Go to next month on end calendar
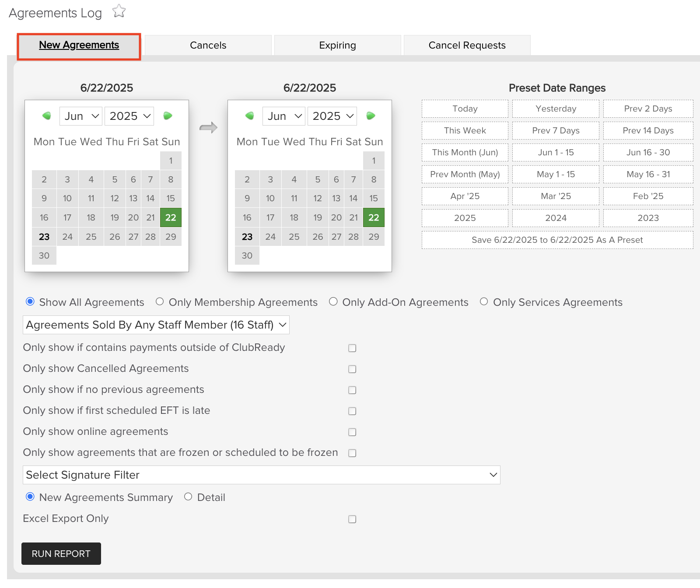This screenshot has width=700, height=588. pos(371,116)
